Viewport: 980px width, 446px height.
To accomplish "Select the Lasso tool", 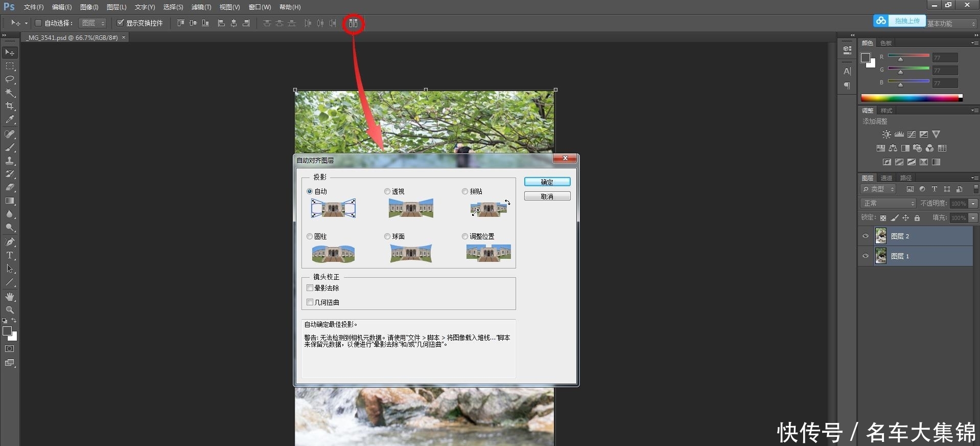I will [x=10, y=79].
